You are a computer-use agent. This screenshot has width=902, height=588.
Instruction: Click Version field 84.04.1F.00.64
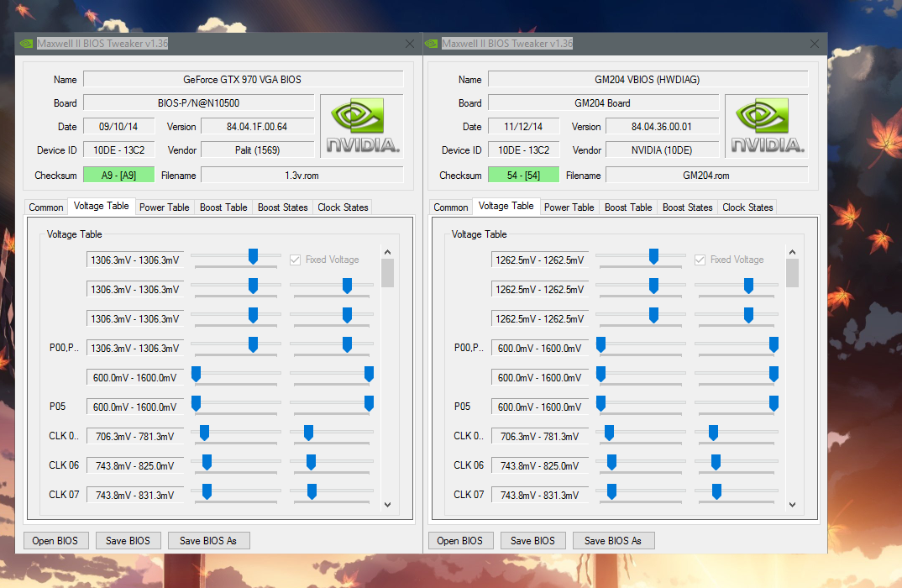pyautogui.click(x=258, y=127)
